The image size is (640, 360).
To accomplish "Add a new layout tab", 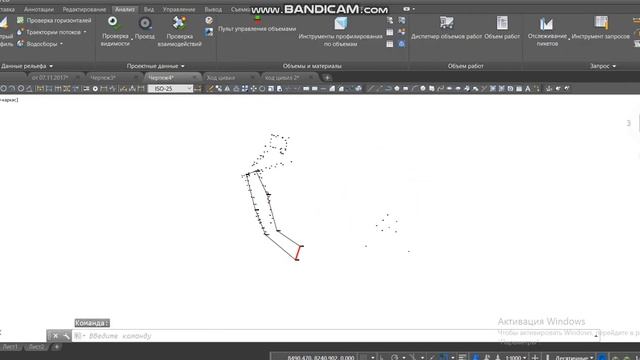I will point(57,347).
